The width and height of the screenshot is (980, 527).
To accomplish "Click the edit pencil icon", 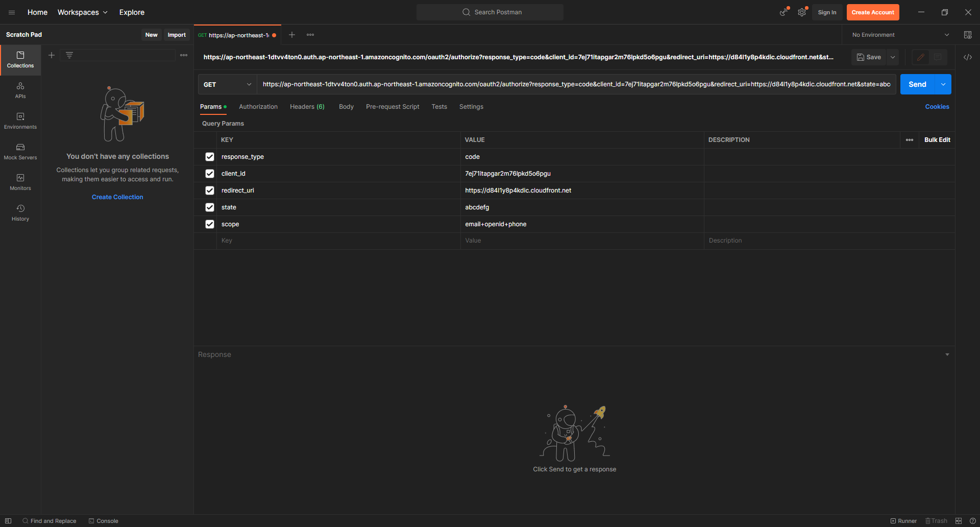I will pos(921,57).
